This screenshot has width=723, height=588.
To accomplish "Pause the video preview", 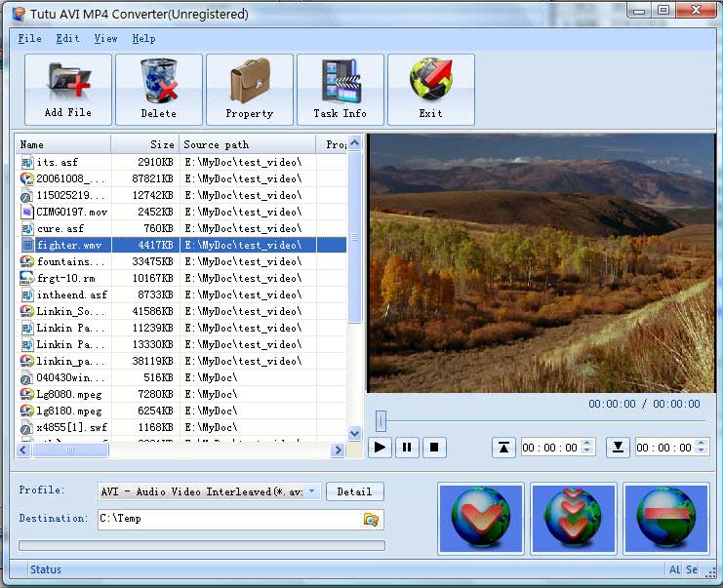I will pos(407,448).
